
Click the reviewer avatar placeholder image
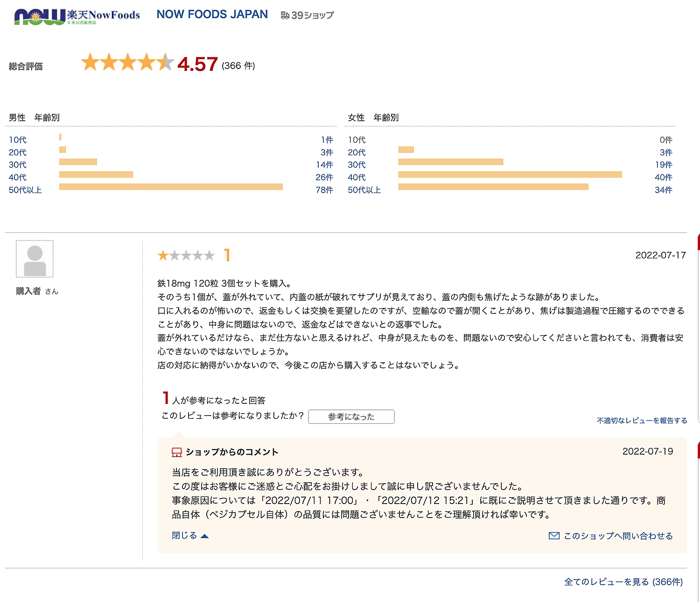35,259
